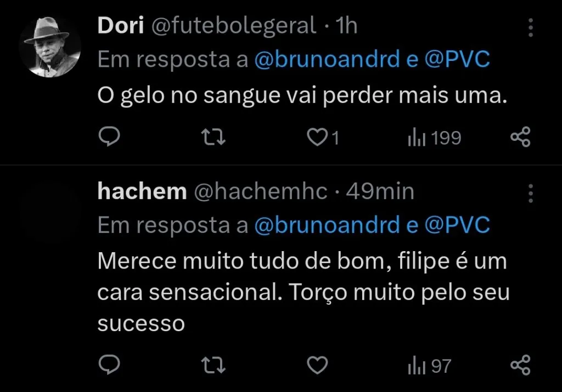562x392 pixels.
Task: Share hachem's tweet
Action: coord(520,365)
